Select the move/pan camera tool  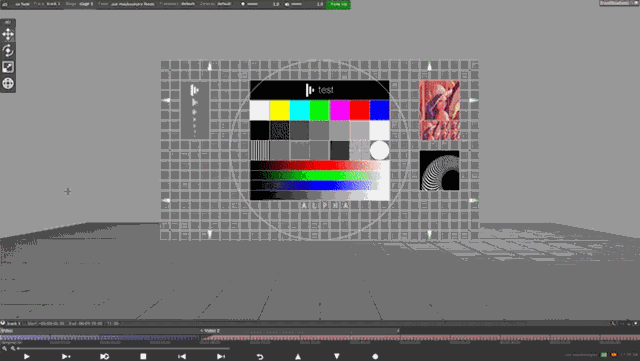click(8, 34)
